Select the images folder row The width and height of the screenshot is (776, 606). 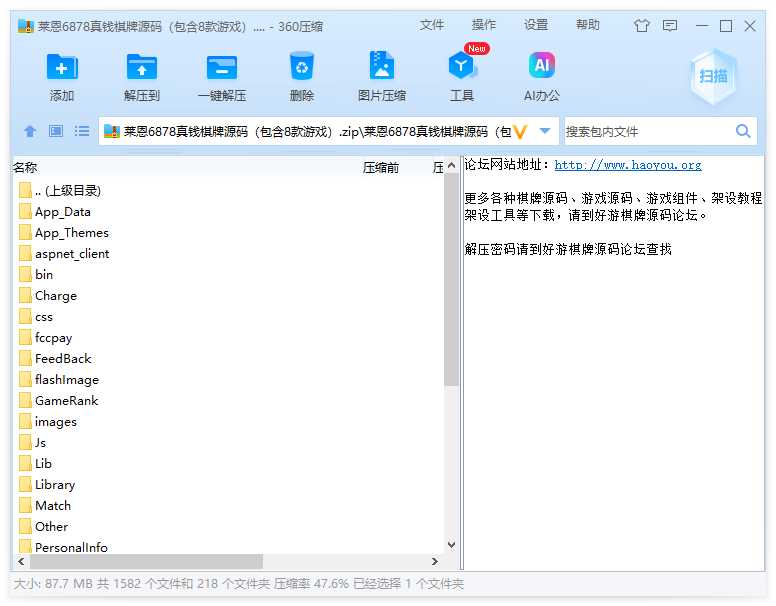tap(230, 421)
